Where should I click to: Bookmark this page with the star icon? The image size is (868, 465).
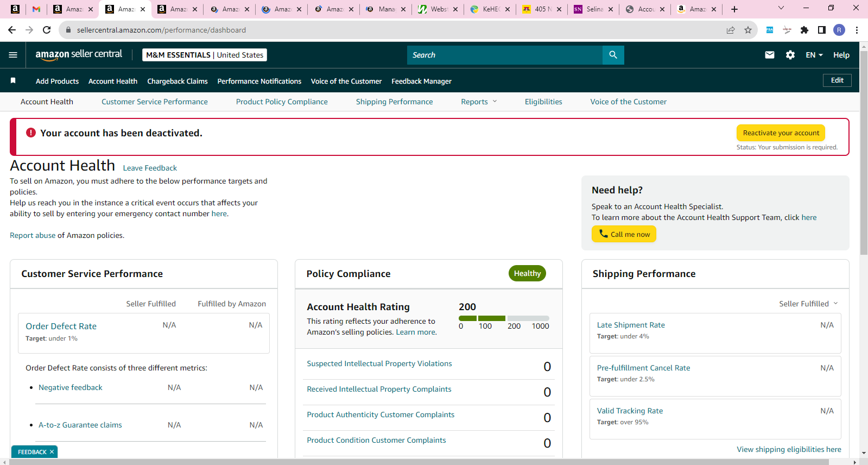pos(748,30)
